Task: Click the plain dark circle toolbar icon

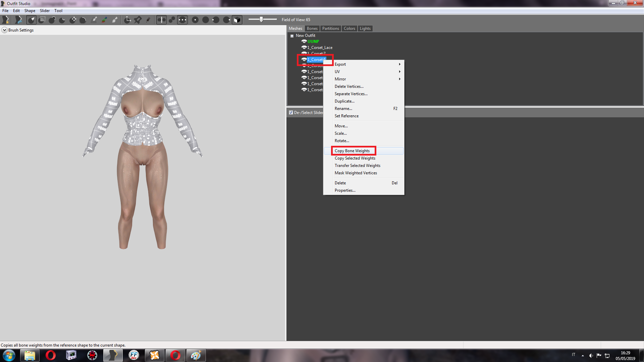Action: (206, 20)
